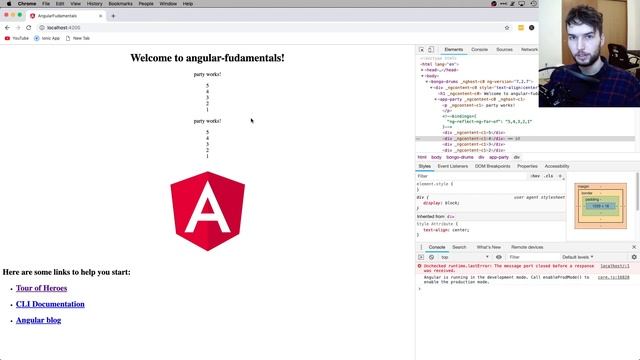Toggle the :hov element state button
640x360 pixels.
pos(535,176)
